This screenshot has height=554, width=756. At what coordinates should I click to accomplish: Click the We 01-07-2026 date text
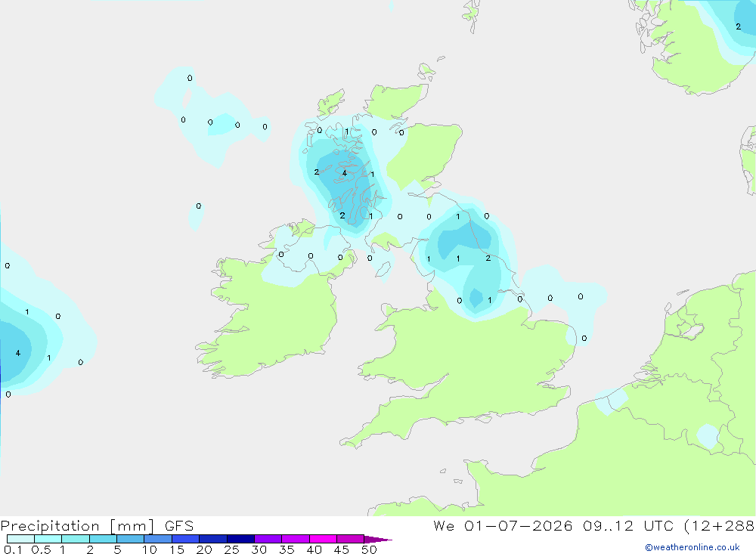tap(503, 526)
